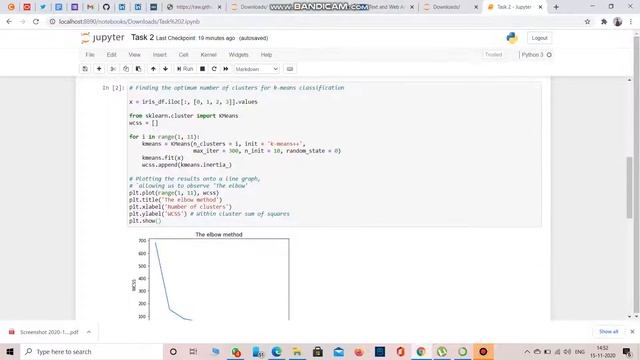This screenshot has width=640, height=360.
Task: Open the Help menu in Jupyter
Action: [x=266, y=55]
